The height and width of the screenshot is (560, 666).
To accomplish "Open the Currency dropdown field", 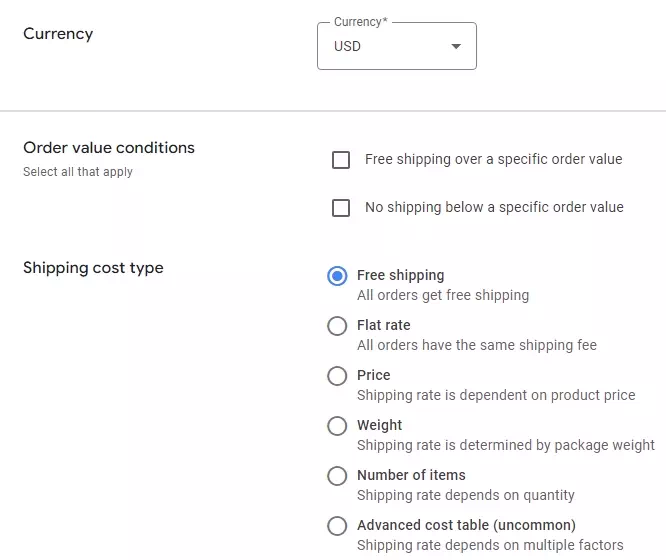I will point(396,46).
